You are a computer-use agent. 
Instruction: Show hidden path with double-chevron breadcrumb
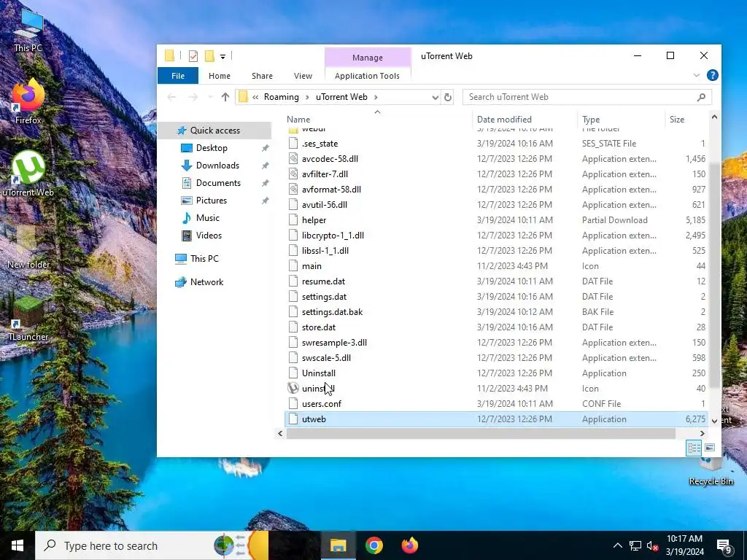pos(255,97)
